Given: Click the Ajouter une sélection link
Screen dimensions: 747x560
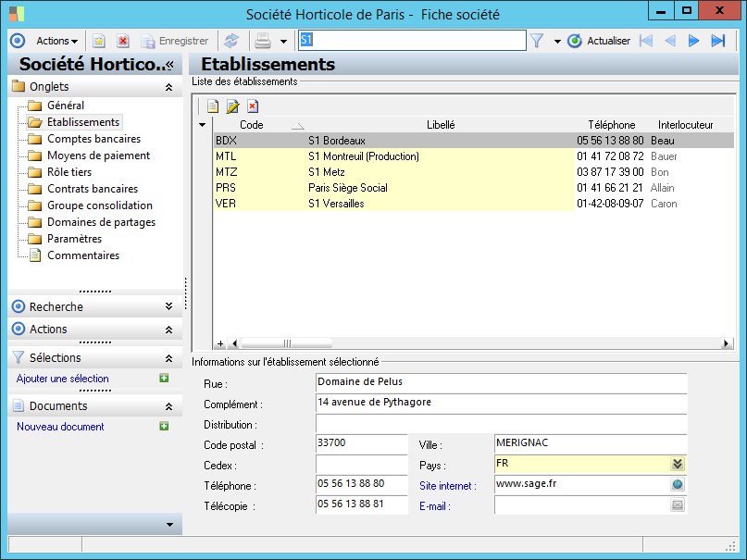Looking at the screenshot, I should (x=63, y=379).
